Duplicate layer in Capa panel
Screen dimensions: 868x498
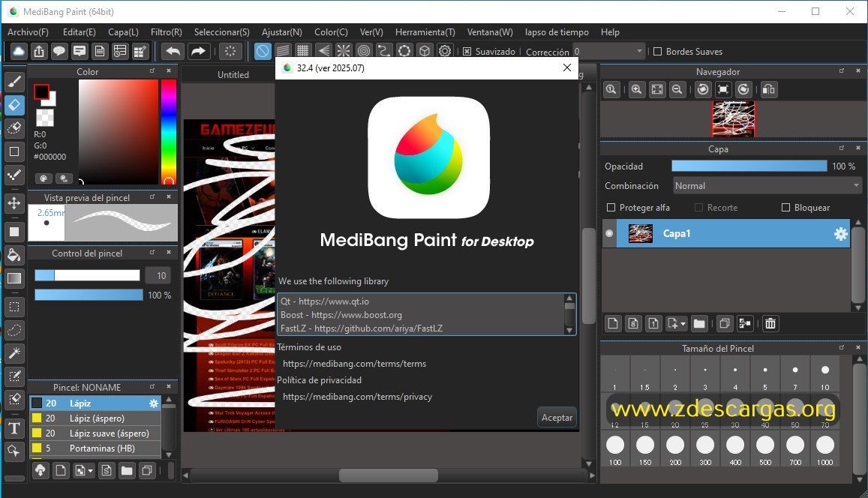pos(724,323)
